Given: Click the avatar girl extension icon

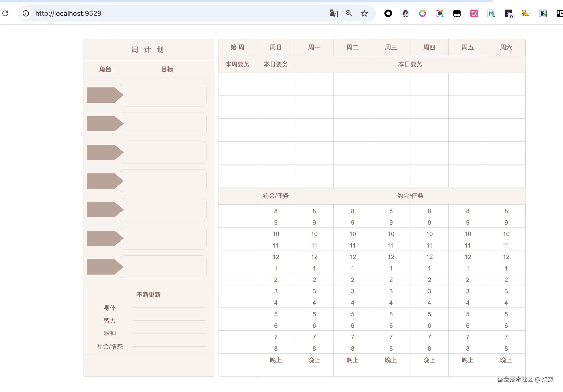Looking at the screenshot, I should click(405, 13).
